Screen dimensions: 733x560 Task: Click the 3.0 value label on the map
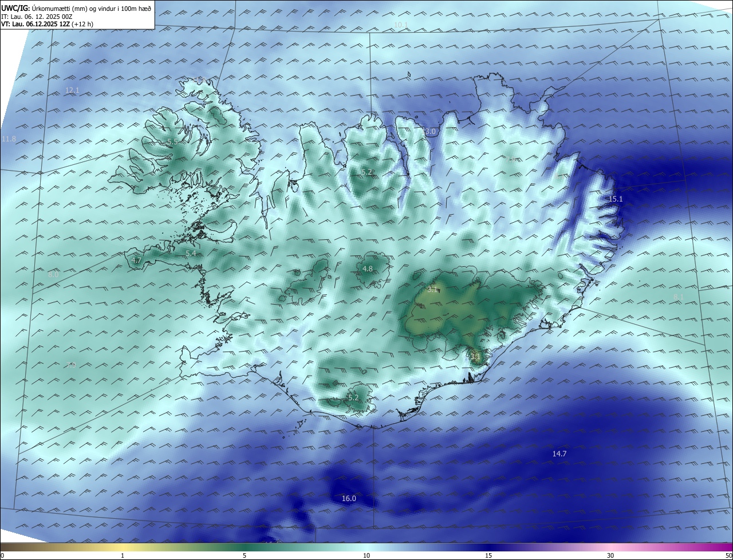click(431, 132)
